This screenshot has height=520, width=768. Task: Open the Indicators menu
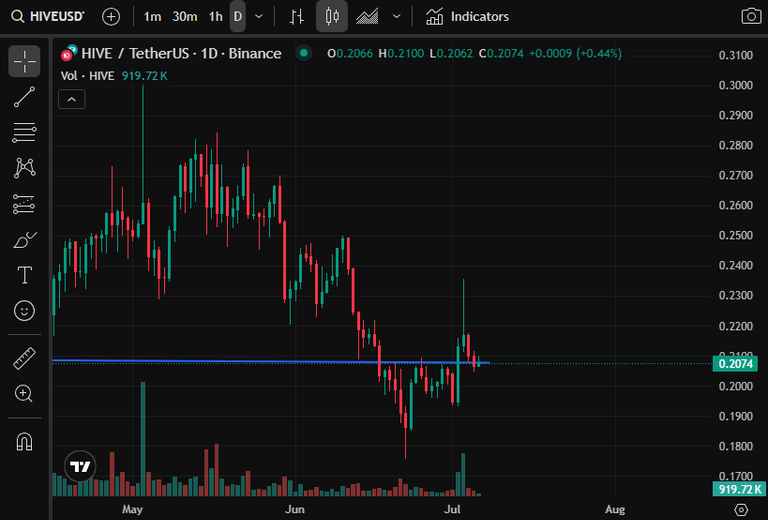[x=467, y=17]
